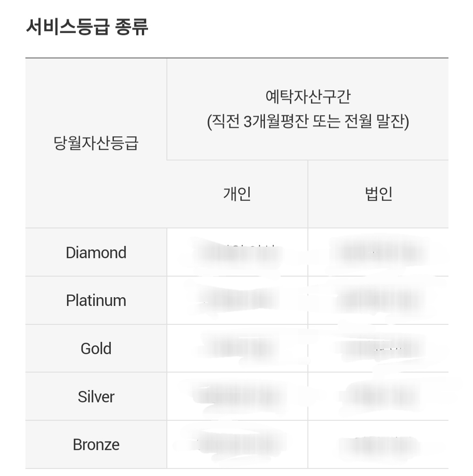Screen dimensions: 473x476
Task: Click the Platinum grade row label
Action: coord(96,300)
